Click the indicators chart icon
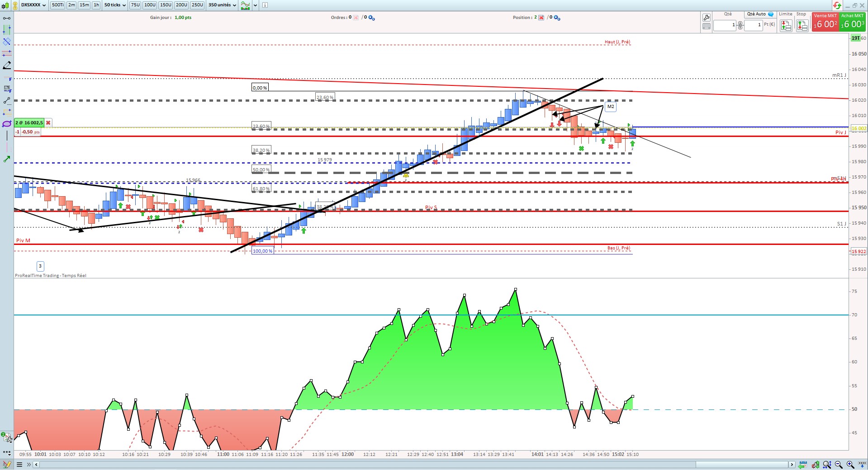 (245, 5)
